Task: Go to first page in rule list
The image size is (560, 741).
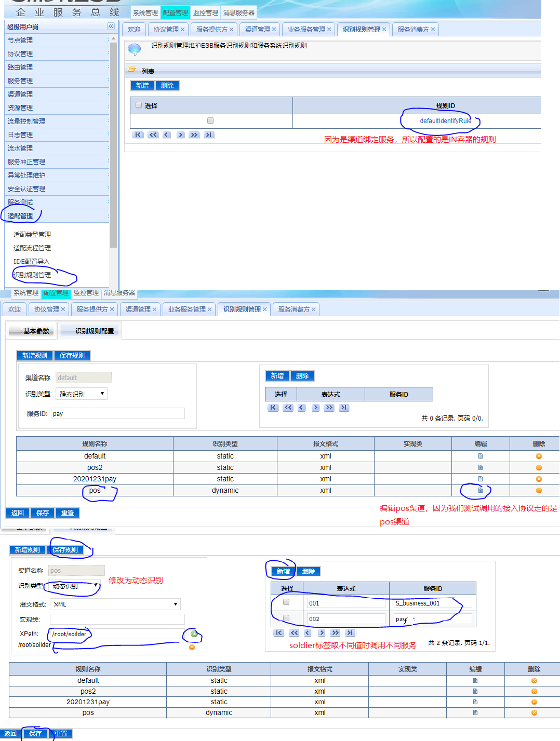Action: click(138, 135)
